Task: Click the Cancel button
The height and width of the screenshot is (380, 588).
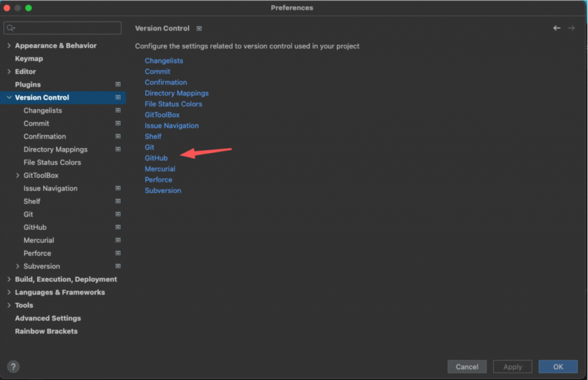Action: tap(467, 366)
